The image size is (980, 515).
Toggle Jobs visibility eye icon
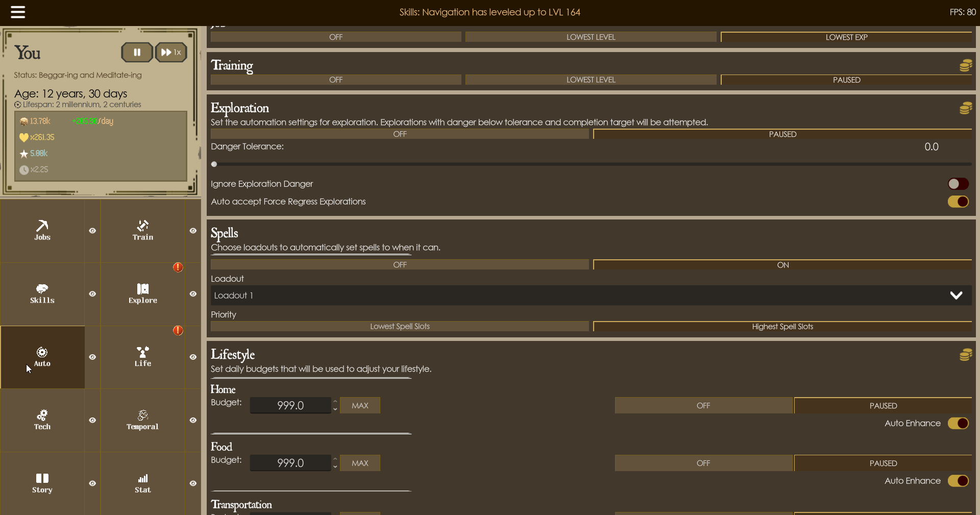tap(92, 231)
